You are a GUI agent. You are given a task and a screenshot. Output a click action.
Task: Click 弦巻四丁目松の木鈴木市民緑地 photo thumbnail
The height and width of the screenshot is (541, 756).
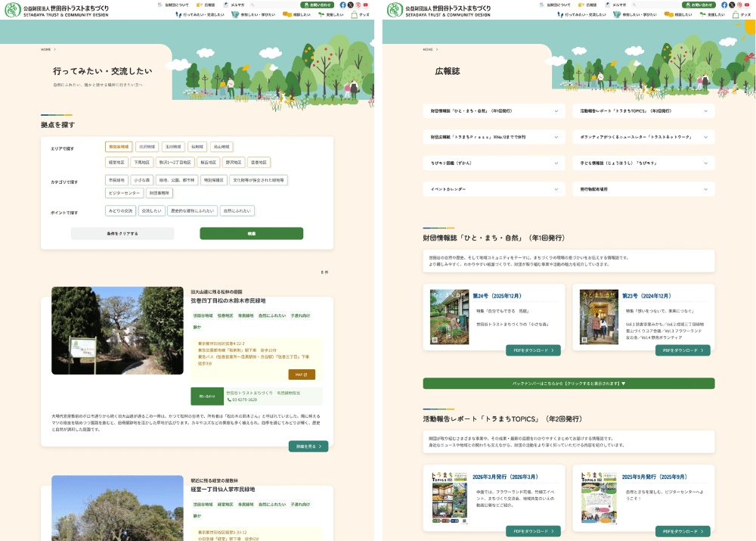[118, 331]
